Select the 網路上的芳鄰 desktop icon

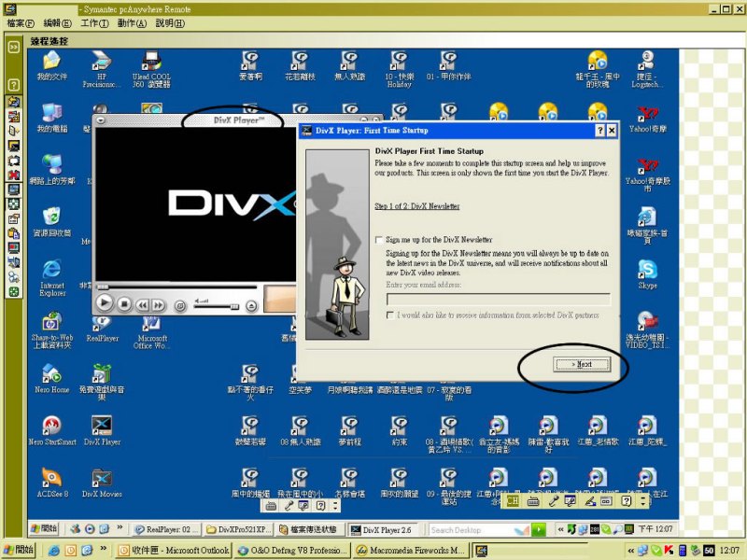(x=52, y=170)
